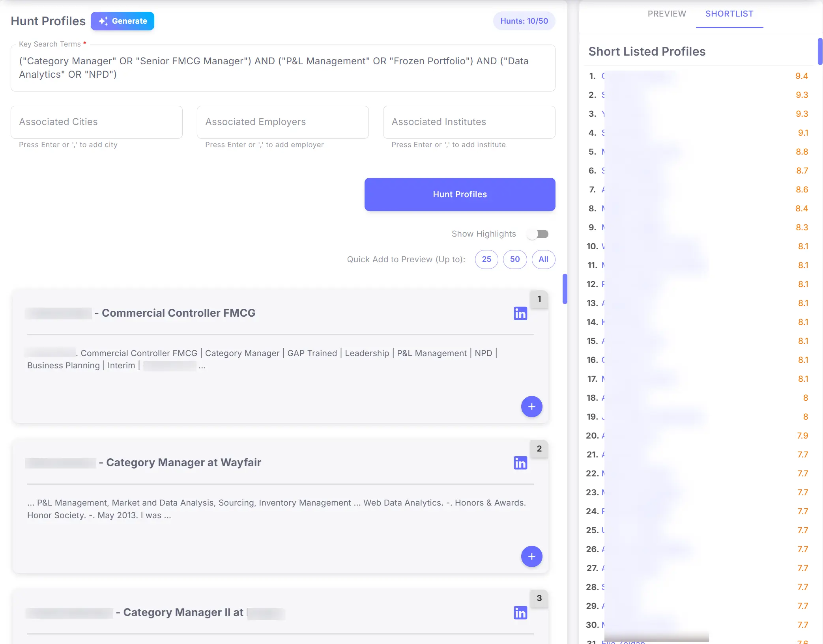Click the Hunts 10/50 badge

click(524, 21)
